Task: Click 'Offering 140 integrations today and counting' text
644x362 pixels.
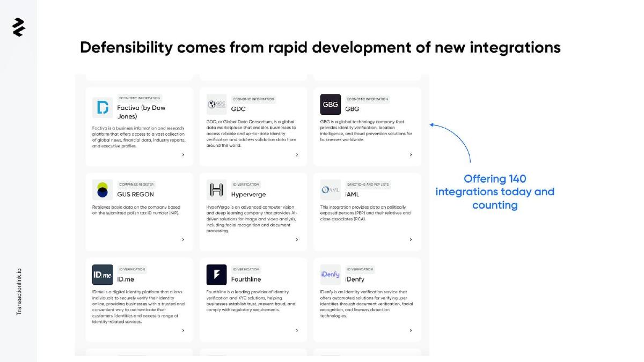Action: click(x=495, y=192)
